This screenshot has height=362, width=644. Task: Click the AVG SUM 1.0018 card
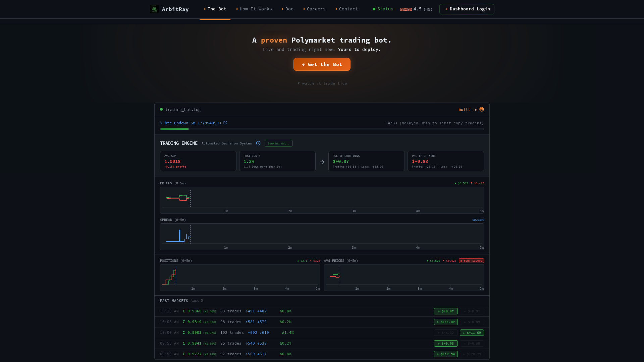click(x=198, y=161)
